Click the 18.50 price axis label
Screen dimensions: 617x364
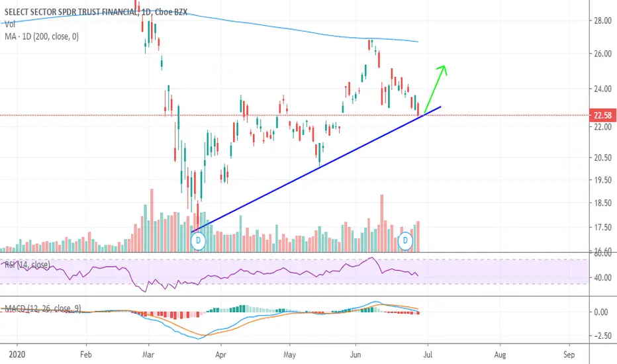pos(603,203)
